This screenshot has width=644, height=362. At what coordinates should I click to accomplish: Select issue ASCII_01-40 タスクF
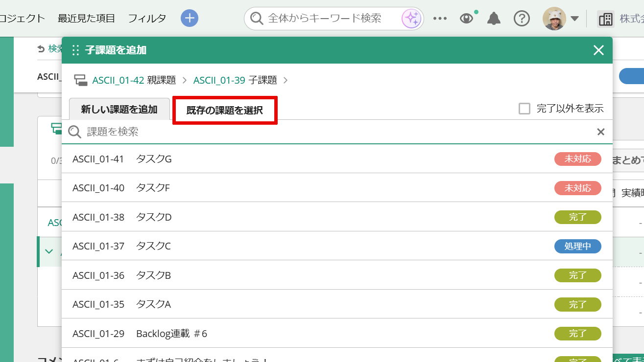[337, 187]
